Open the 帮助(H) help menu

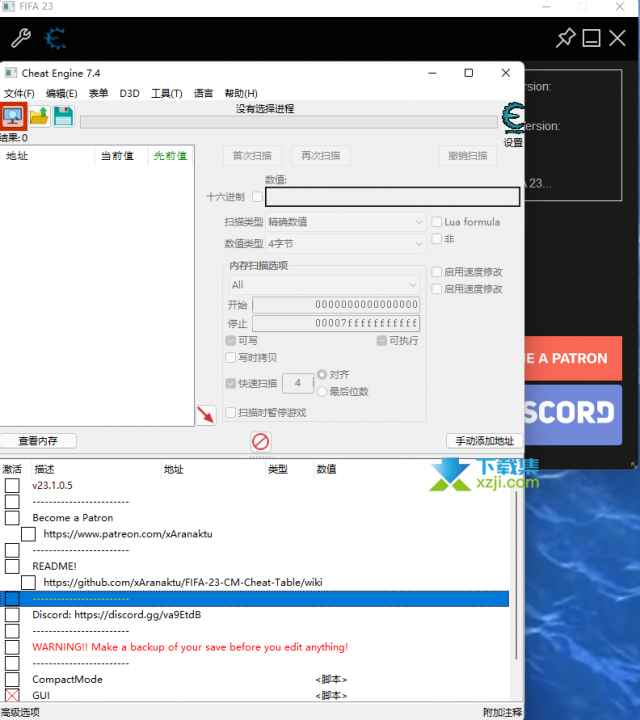click(x=241, y=94)
